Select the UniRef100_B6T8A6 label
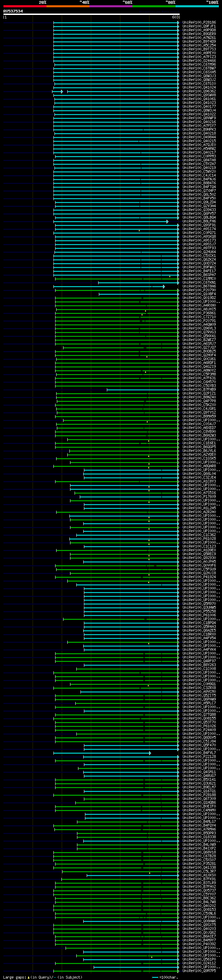This screenshot has width=222, height=980. click(199, 286)
